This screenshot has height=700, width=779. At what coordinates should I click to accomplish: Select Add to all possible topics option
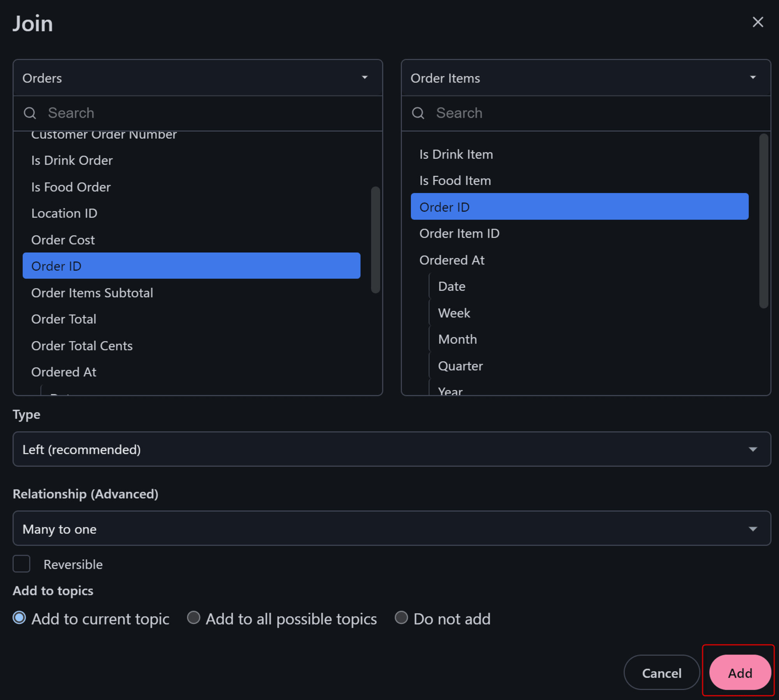pyautogui.click(x=194, y=617)
